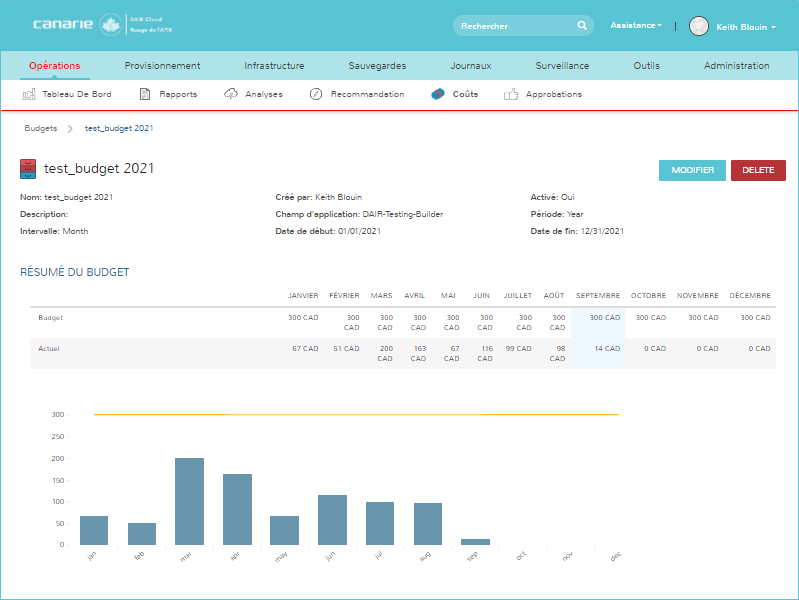Click the Analyses cloud icon
This screenshot has height=600, width=799.
pos(231,94)
